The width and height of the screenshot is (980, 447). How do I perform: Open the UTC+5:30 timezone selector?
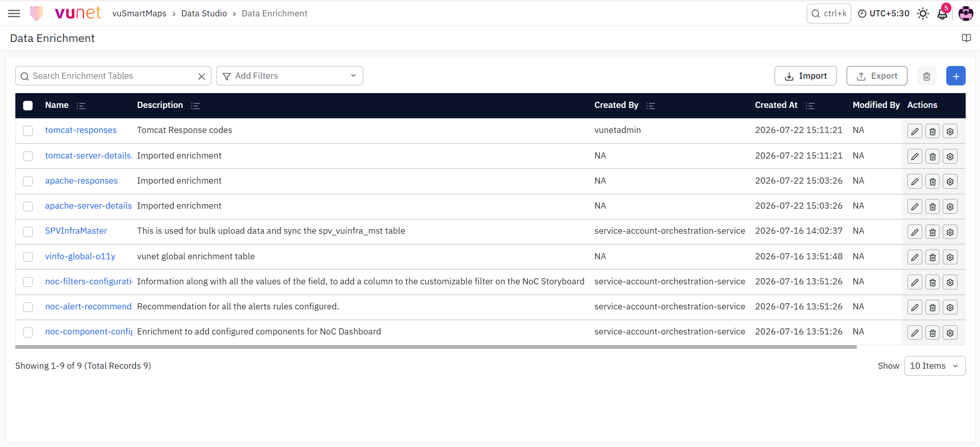[883, 13]
